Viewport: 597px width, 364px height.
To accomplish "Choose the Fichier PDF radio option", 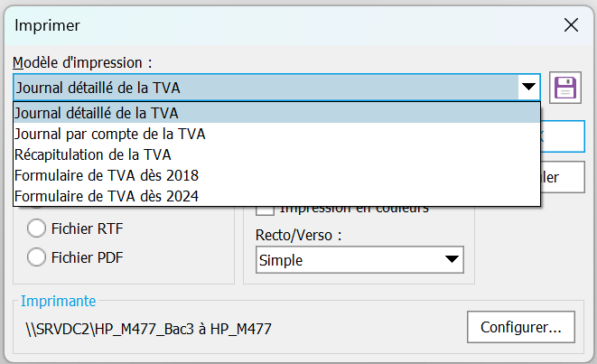I will 38,257.
